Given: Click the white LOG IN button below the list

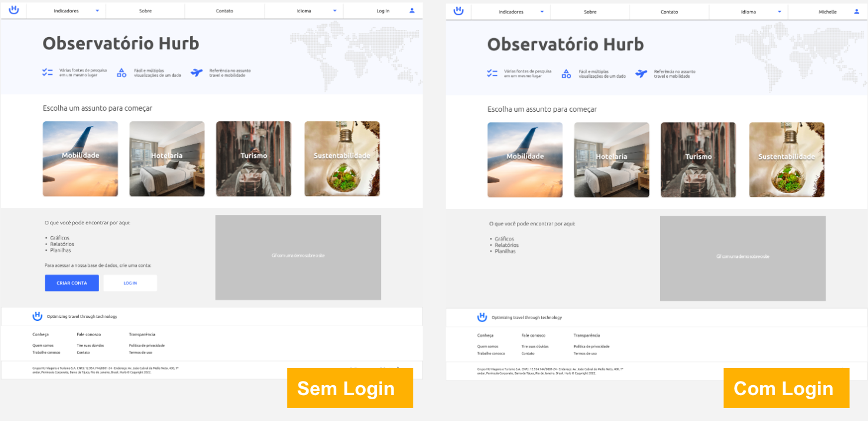Looking at the screenshot, I should coord(130,283).
